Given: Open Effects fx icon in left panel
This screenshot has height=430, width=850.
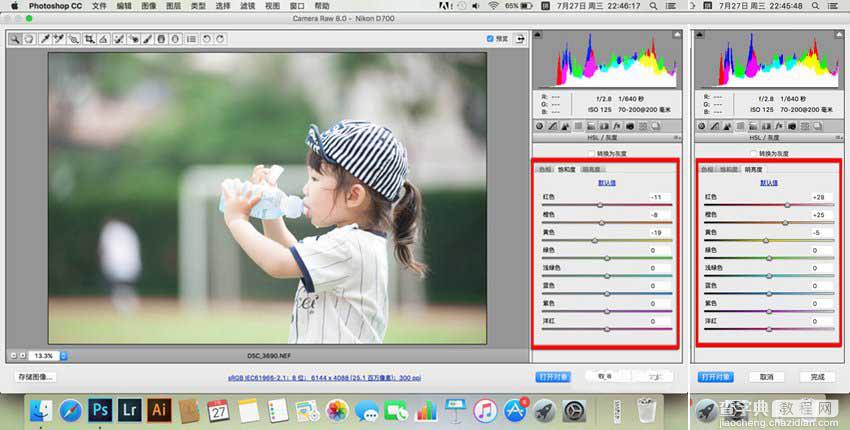Looking at the screenshot, I should 617,126.
